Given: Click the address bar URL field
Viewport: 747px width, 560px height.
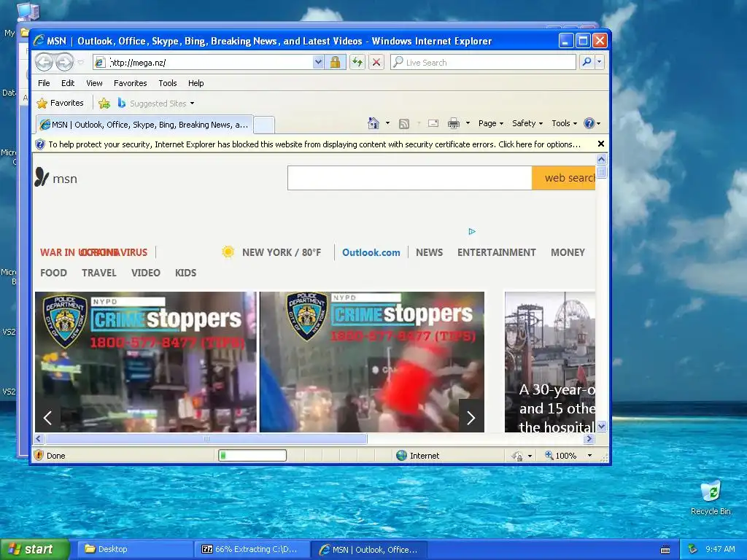Looking at the screenshot, I should coord(209,63).
